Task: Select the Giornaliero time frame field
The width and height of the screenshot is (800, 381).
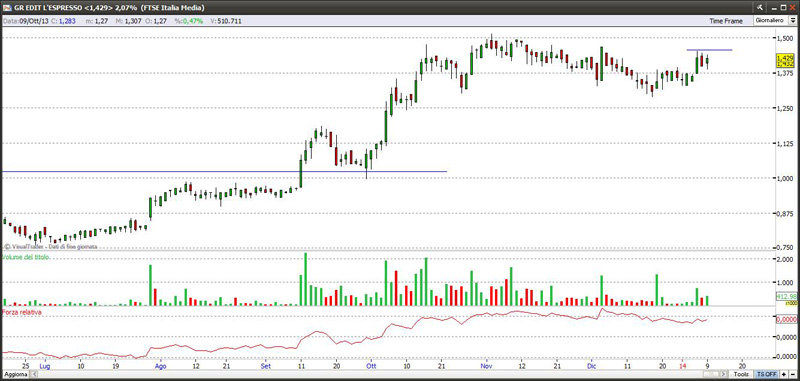Action: 770,21
